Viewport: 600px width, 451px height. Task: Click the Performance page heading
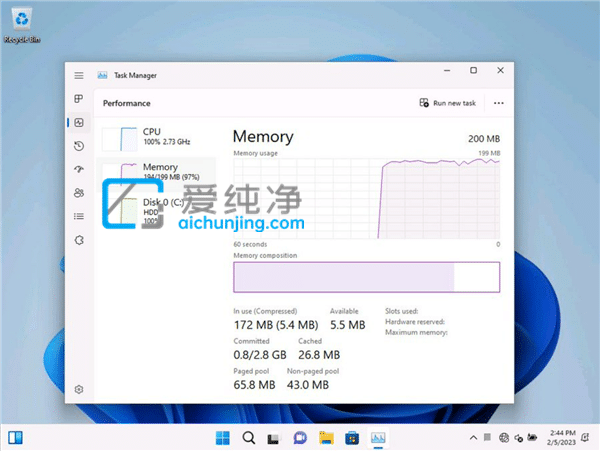point(127,103)
